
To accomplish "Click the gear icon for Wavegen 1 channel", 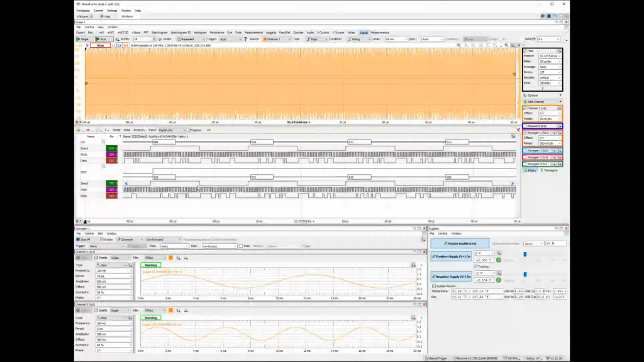I will (x=559, y=133).
